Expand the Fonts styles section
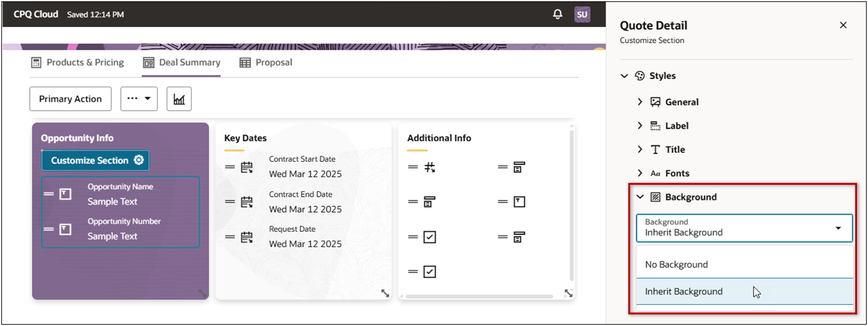This screenshot has width=868, height=326. [640, 173]
